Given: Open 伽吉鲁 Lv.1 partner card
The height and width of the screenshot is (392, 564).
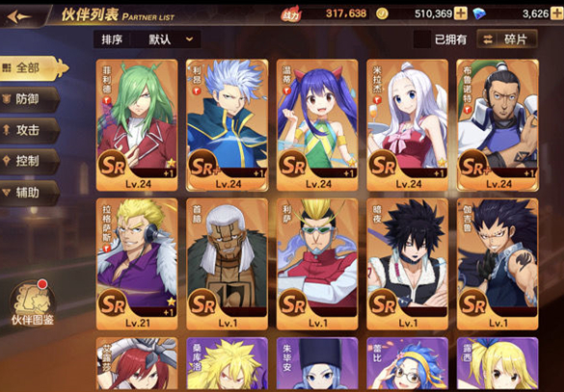Looking at the screenshot, I should click(497, 264).
